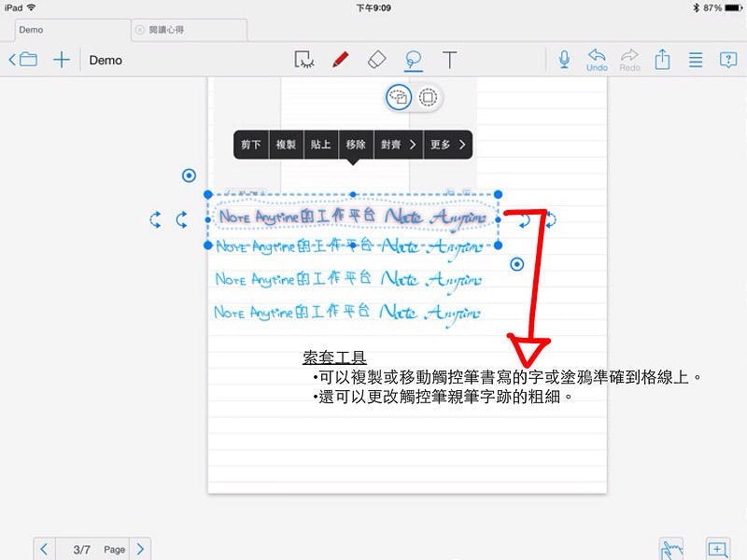747x560 pixels.
Task: Add a new note with plus icon
Action: pyautogui.click(x=62, y=60)
